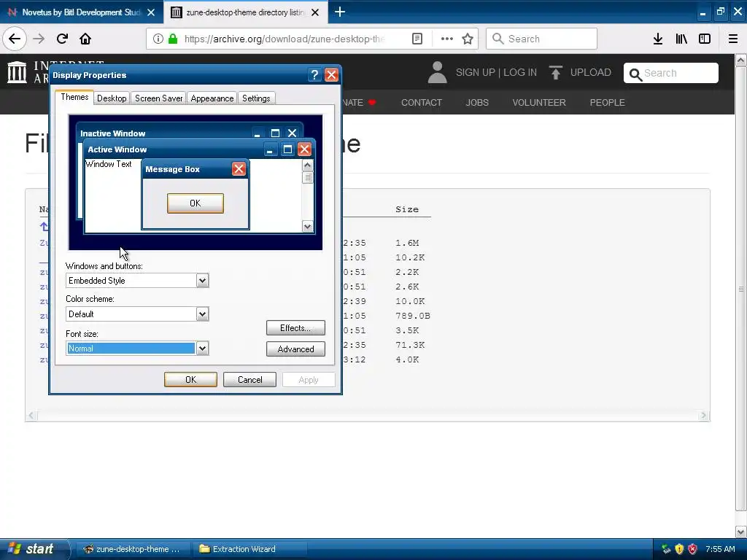Go back with the browser back arrow
The height and width of the screenshot is (560, 747).
tap(15, 39)
